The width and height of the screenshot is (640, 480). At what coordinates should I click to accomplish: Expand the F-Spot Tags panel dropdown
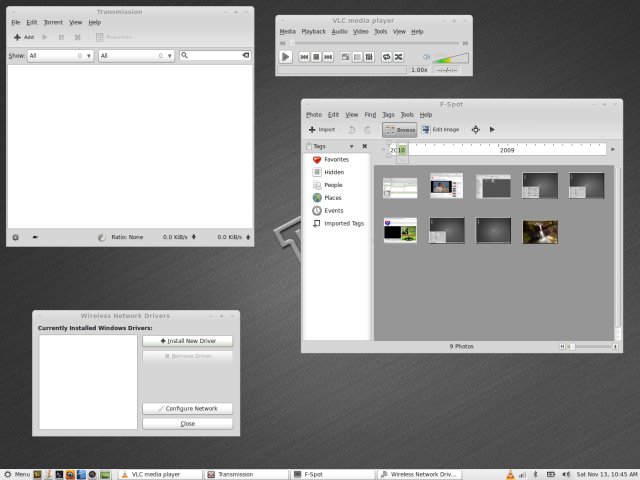point(351,146)
